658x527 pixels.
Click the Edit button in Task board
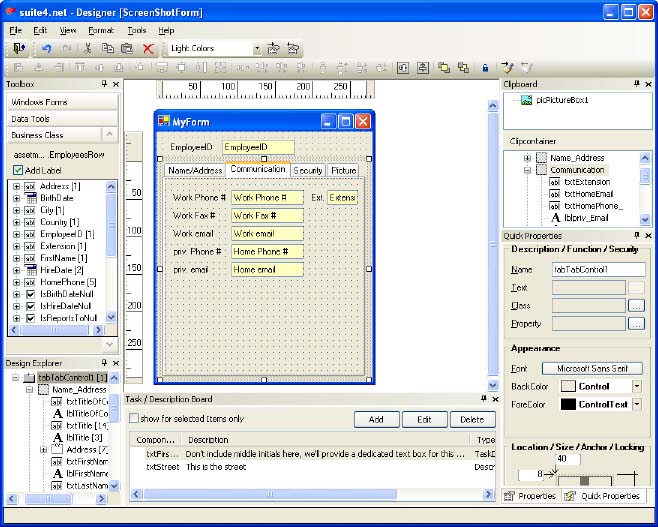coord(424,419)
